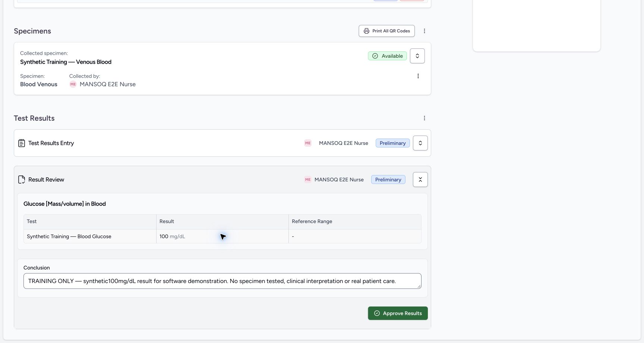644x343 pixels.
Task: Expand the Test Results Entry row
Action: (x=420, y=143)
